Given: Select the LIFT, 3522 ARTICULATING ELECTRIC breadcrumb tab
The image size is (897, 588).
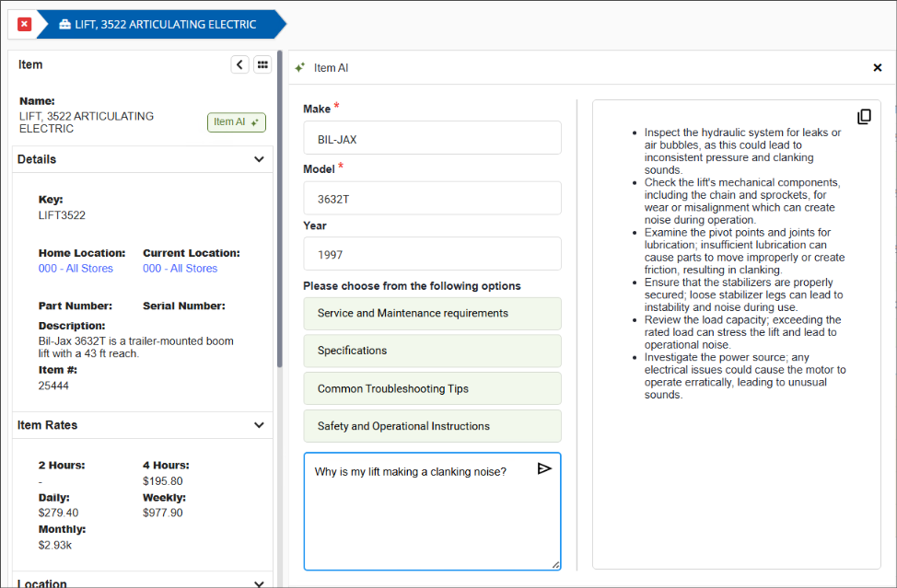Looking at the screenshot, I should coord(157,25).
